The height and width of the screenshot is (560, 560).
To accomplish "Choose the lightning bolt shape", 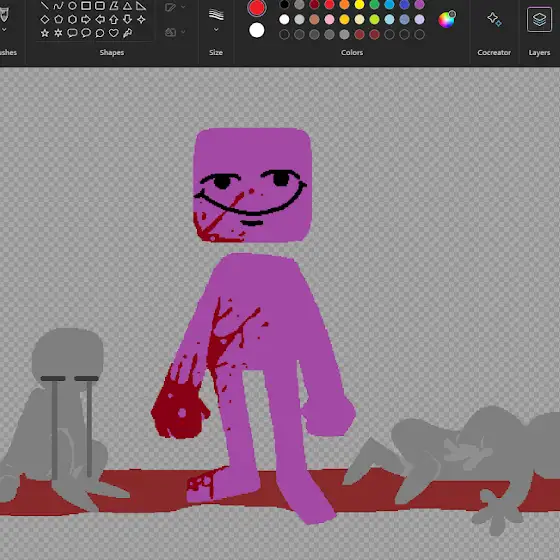I will 128,33.
